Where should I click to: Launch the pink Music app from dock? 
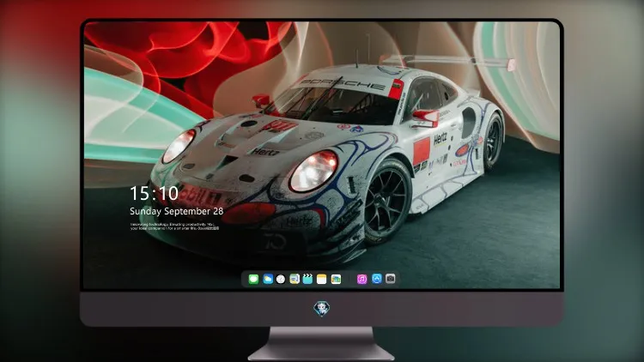click(361, 279)
